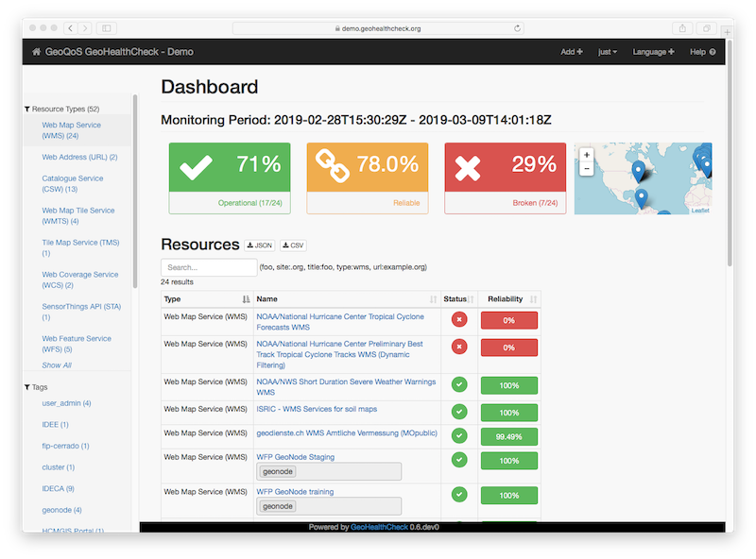756x559 pixels.
Task: Download resources as CSV
Action: [x=293, y=246]
